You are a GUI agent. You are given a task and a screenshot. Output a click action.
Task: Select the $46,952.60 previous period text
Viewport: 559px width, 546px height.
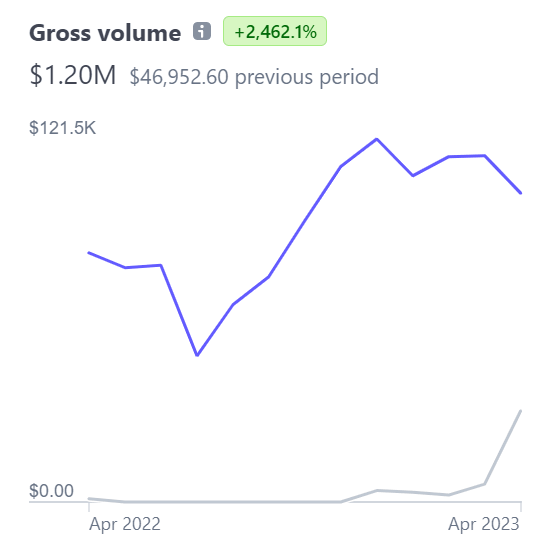pyautogui.click(x=254, y=76)
